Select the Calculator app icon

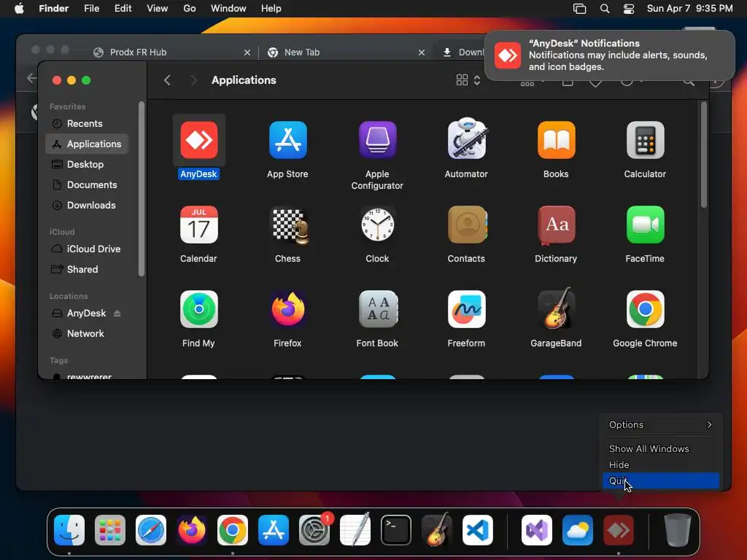tap(645, 139)
